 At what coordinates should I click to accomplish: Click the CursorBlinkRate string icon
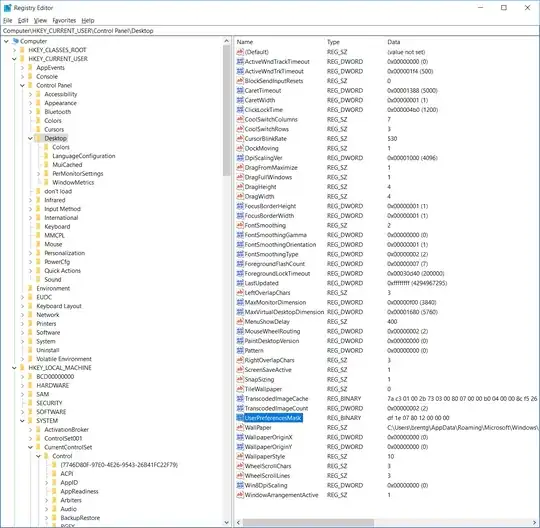(x=240, y=138)
